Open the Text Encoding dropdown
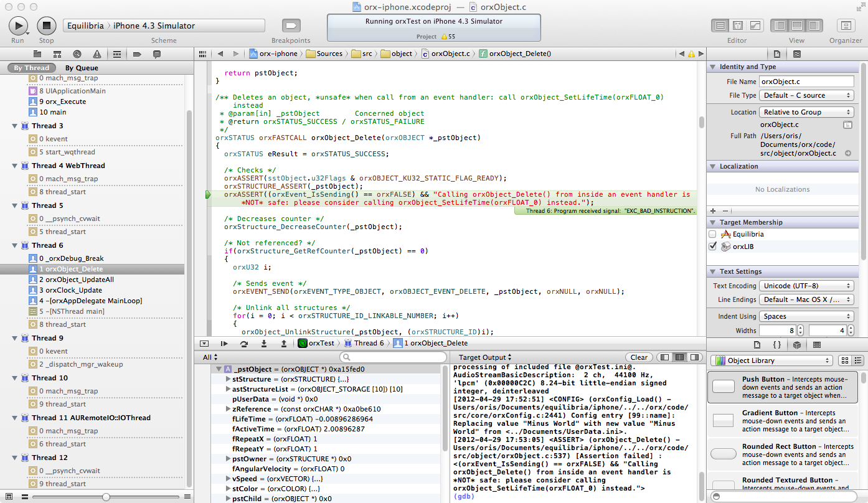Viewport: 868px width, 503px height. point(806,286)
